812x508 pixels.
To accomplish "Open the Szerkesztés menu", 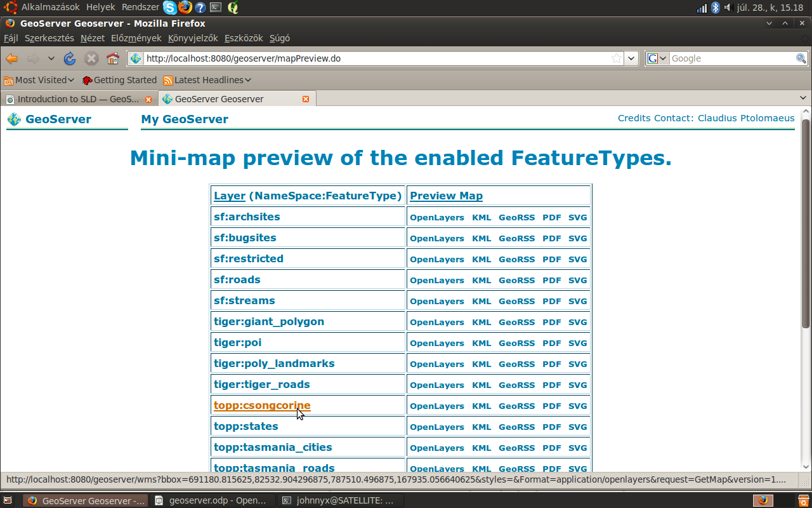I will pos(49,38).
